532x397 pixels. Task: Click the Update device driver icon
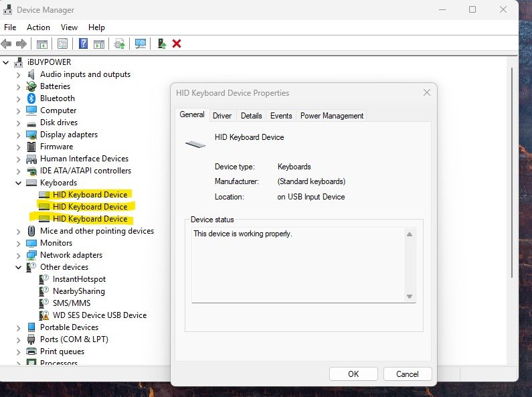coord(119,44)
